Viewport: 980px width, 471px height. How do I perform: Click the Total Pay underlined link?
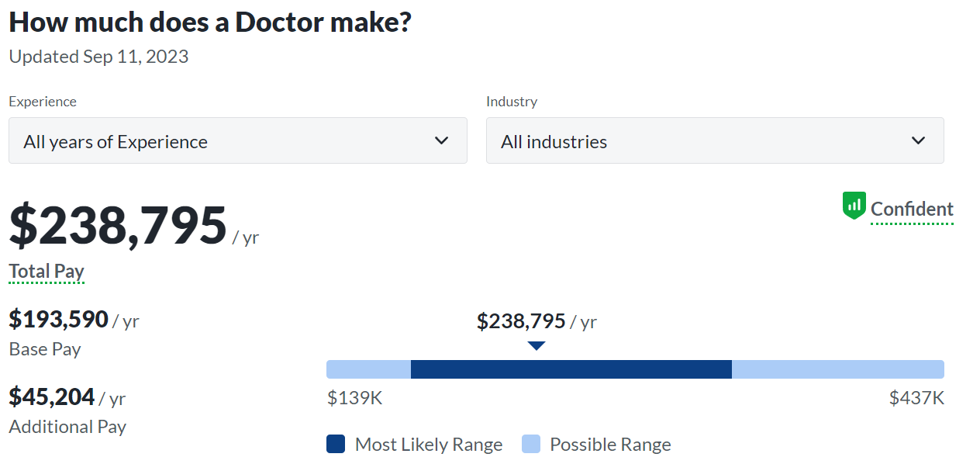tap(47, 271)
